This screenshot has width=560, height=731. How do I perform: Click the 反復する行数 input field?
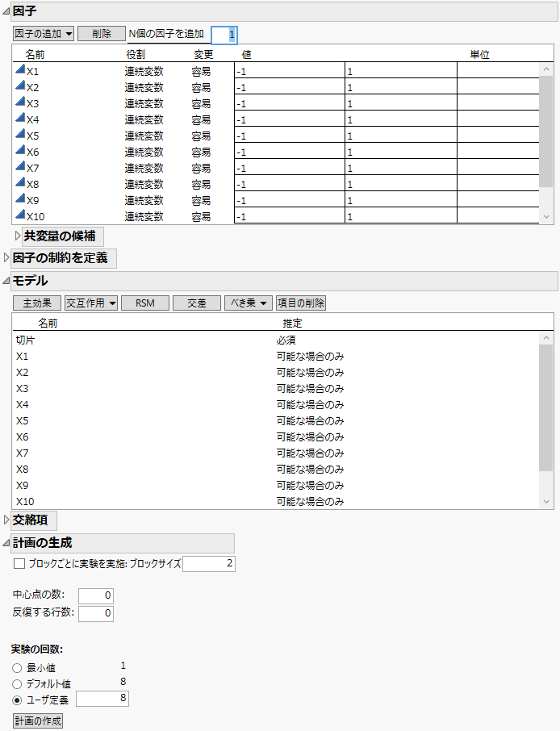pos(95,613)
